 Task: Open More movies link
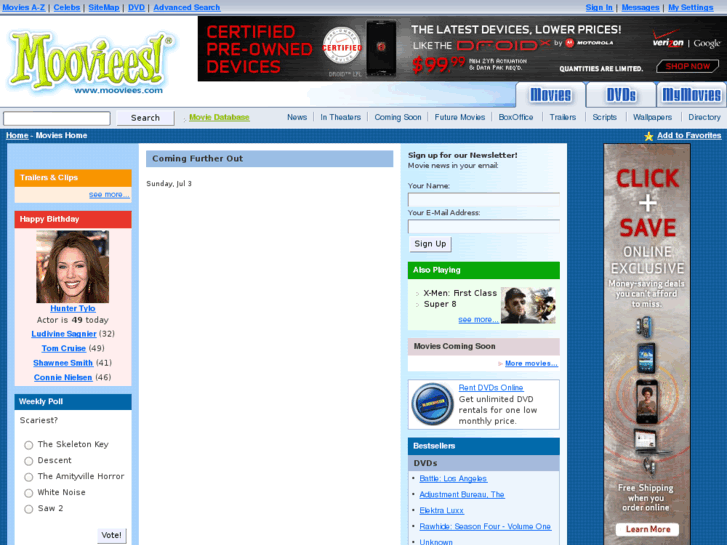click(531, 364)
